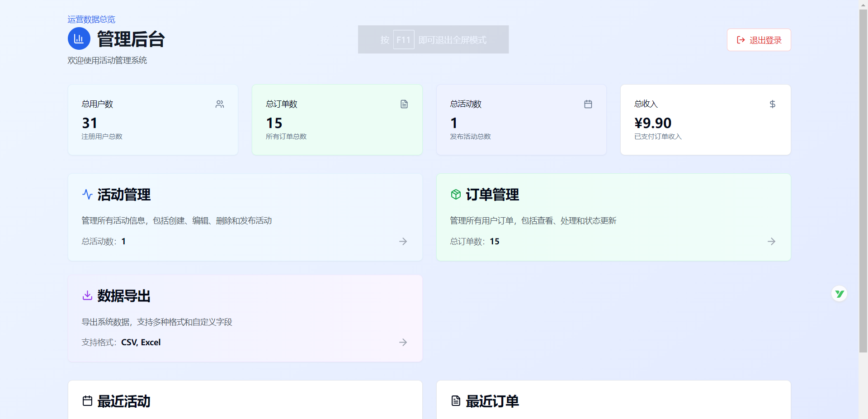Click the document icon beside 最近订单
Screen dimensions: 868x419
[x=456, y=401]
